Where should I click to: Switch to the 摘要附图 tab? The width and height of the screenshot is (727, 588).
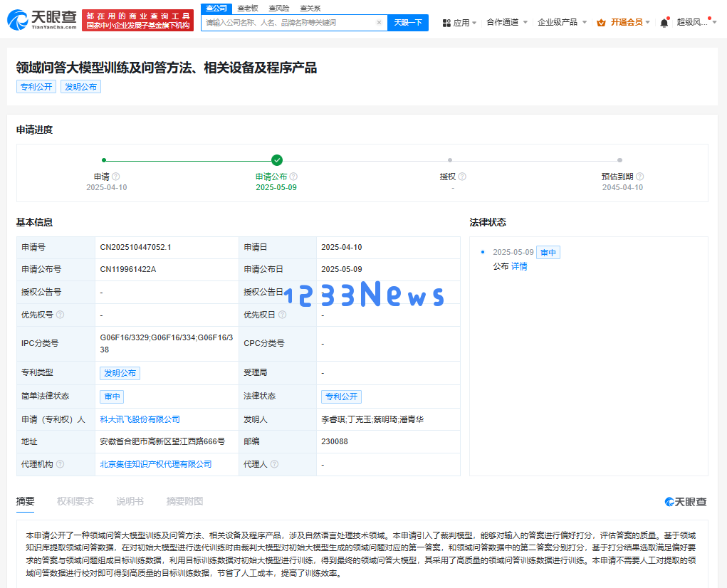(x=184, y=501)
